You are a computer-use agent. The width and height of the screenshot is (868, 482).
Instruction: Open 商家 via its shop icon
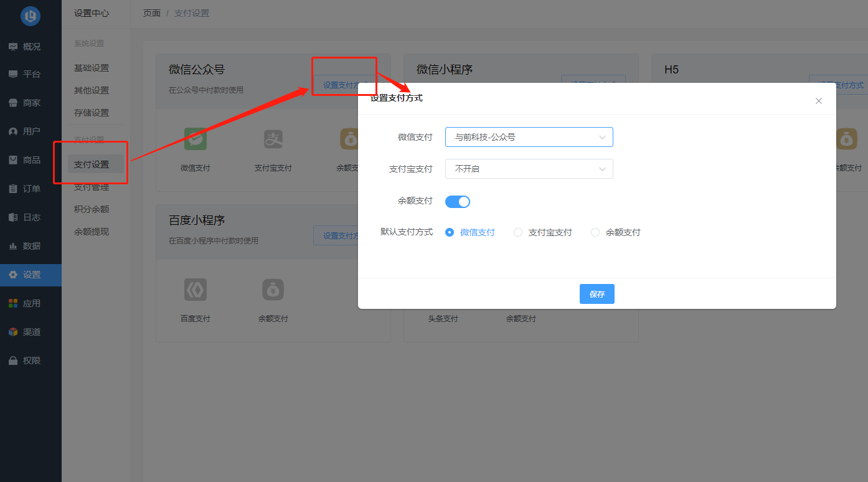click(12, 103)
